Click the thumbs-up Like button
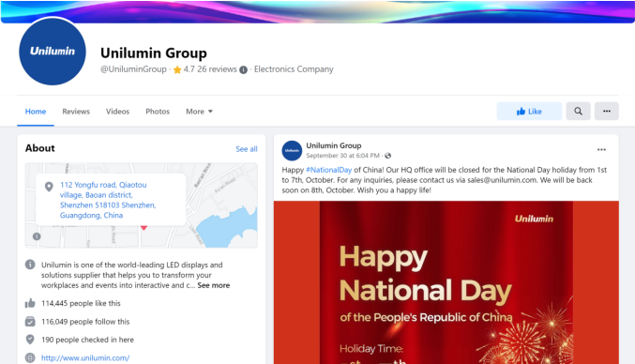The width and height of the screenshot is (635, 364). tap(529, 112)
